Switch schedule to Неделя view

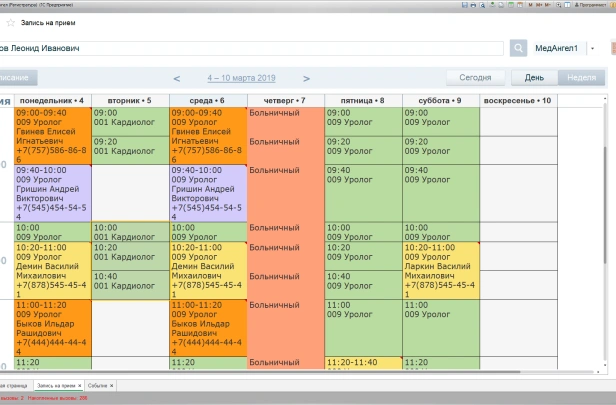[x=581, y=77]
